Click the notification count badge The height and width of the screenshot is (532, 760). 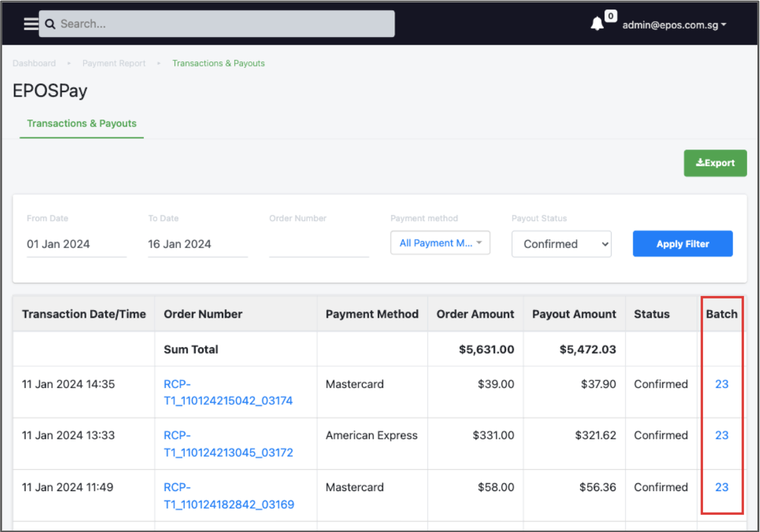611,16
